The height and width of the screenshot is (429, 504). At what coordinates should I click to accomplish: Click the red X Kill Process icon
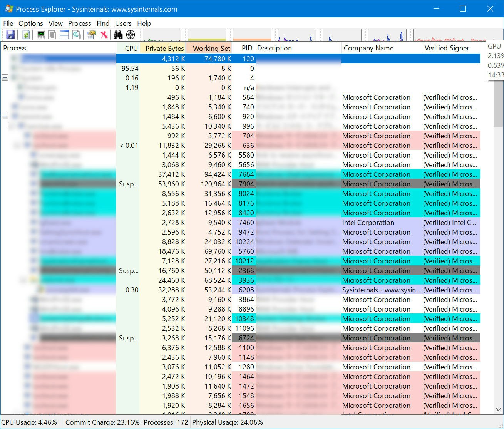(104, 35)
